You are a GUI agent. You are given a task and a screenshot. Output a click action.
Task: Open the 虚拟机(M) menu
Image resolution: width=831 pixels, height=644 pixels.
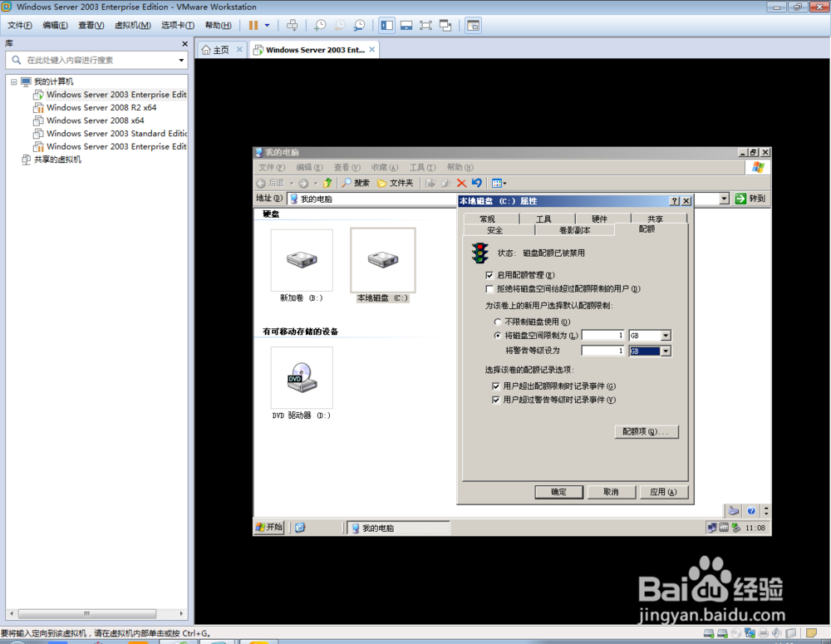click(x=132, y=26)
